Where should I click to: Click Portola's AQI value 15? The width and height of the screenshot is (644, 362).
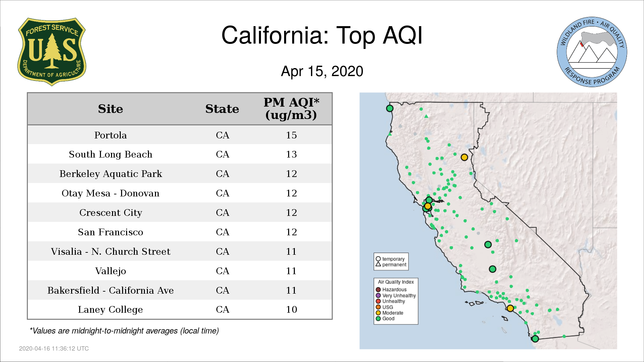pyautogui.click(x=291, y=135)
